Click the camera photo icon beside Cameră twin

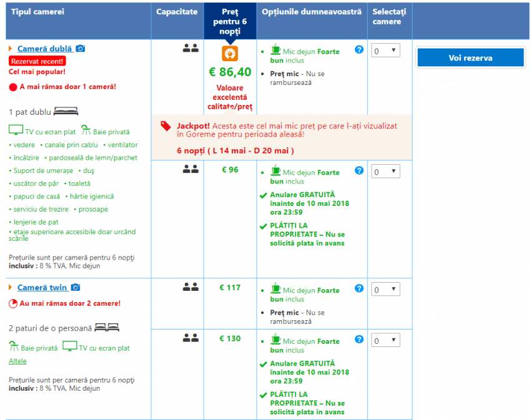(x=76, y=287)
